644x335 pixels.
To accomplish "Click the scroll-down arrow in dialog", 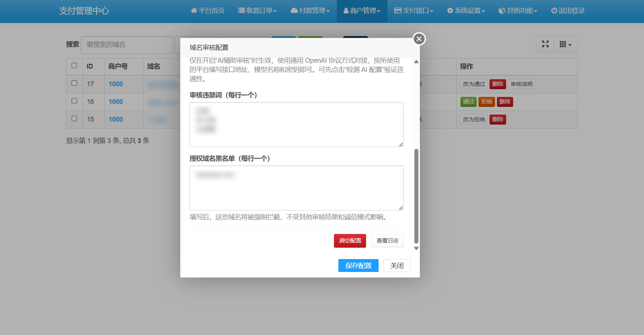I will [x=416, y=248].
